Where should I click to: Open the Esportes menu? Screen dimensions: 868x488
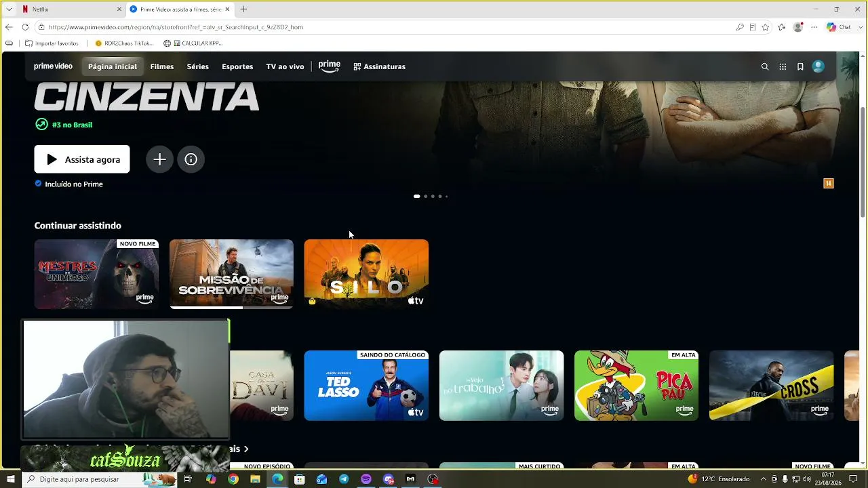[x=237, y=66]
